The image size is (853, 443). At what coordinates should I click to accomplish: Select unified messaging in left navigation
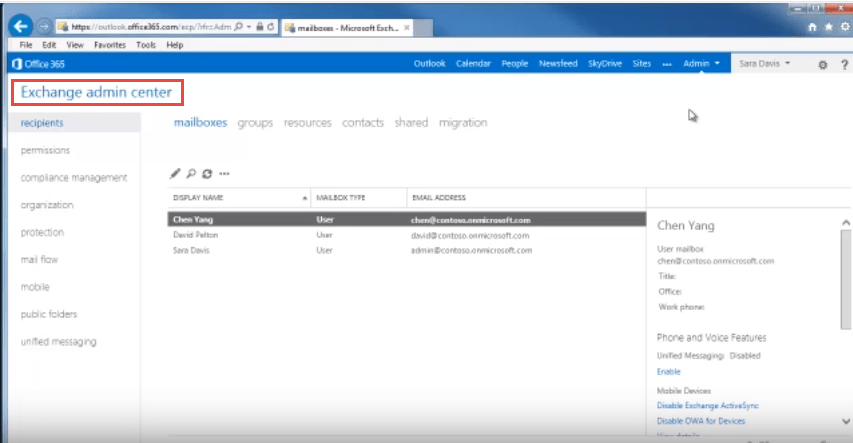pyautogui.click(x=59, y=342)
